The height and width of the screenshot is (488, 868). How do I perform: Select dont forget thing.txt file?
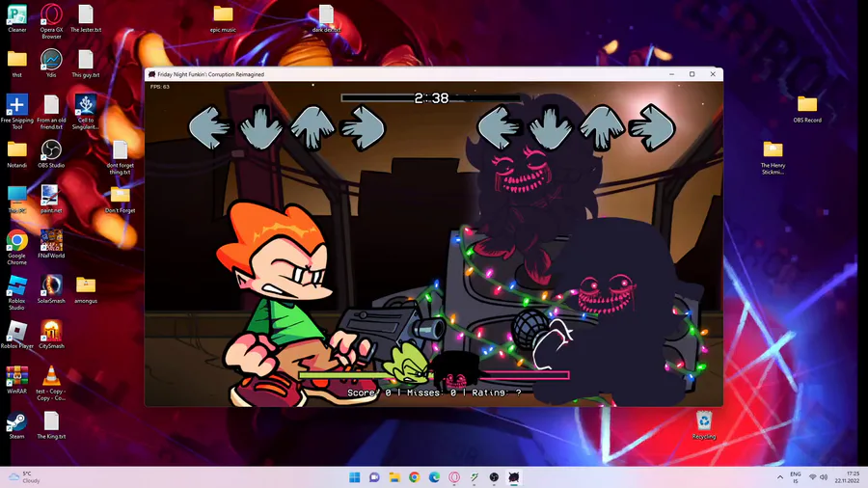121,157
